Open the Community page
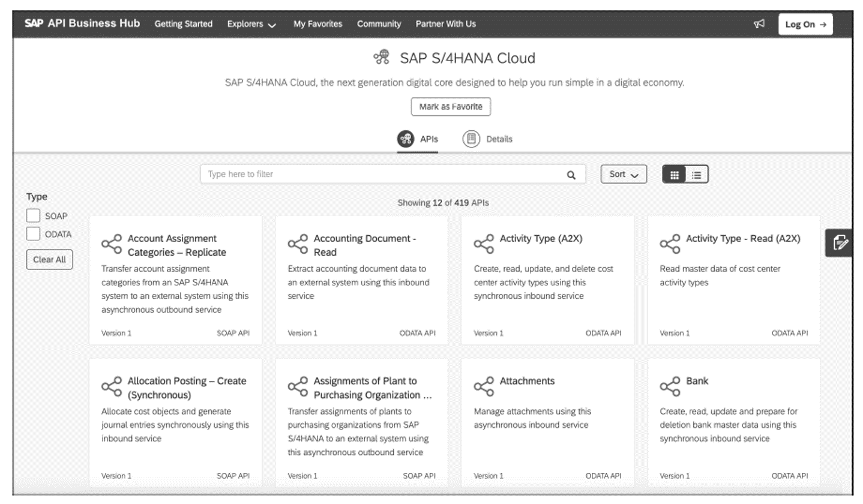 coord(379,24)
